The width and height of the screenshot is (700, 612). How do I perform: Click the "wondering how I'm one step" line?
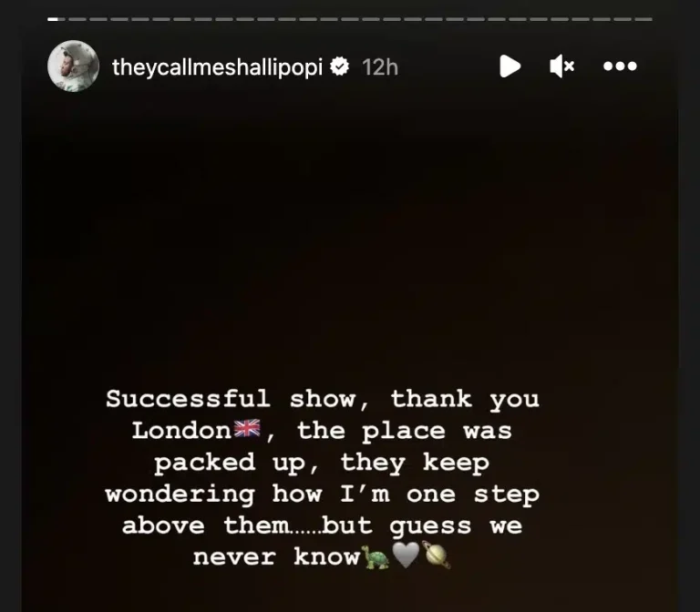pyautogui.click(x=323, y=495)
